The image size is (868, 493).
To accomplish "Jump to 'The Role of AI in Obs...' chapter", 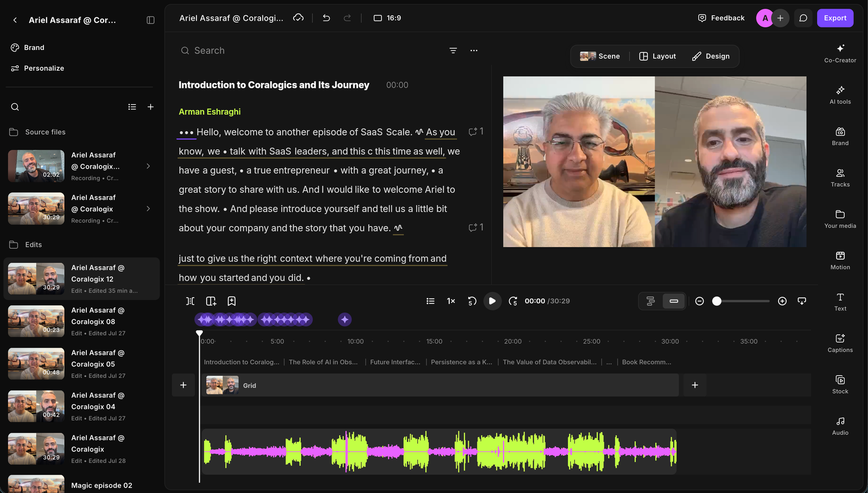I will (x=323, y=362).
